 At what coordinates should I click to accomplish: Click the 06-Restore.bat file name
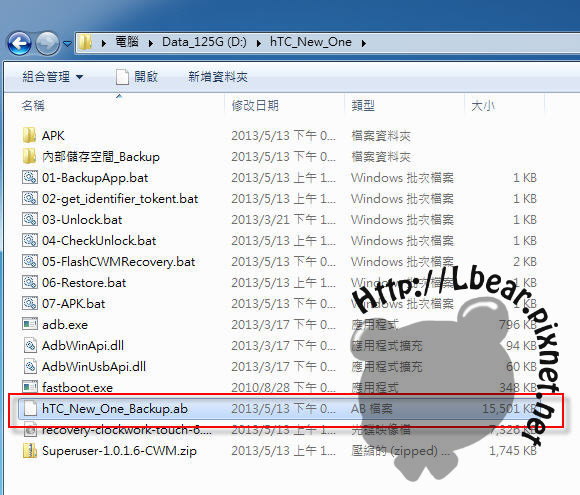click(84, 283)
